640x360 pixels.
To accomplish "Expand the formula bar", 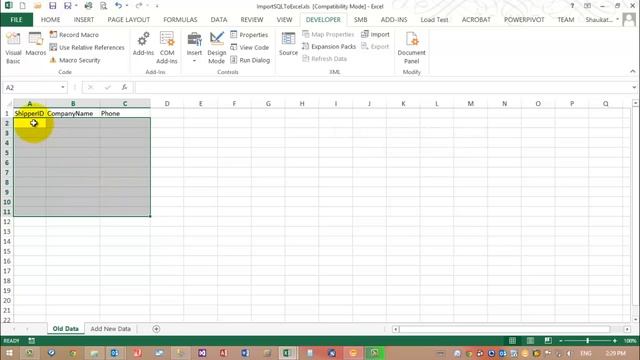I will [634, 87].
